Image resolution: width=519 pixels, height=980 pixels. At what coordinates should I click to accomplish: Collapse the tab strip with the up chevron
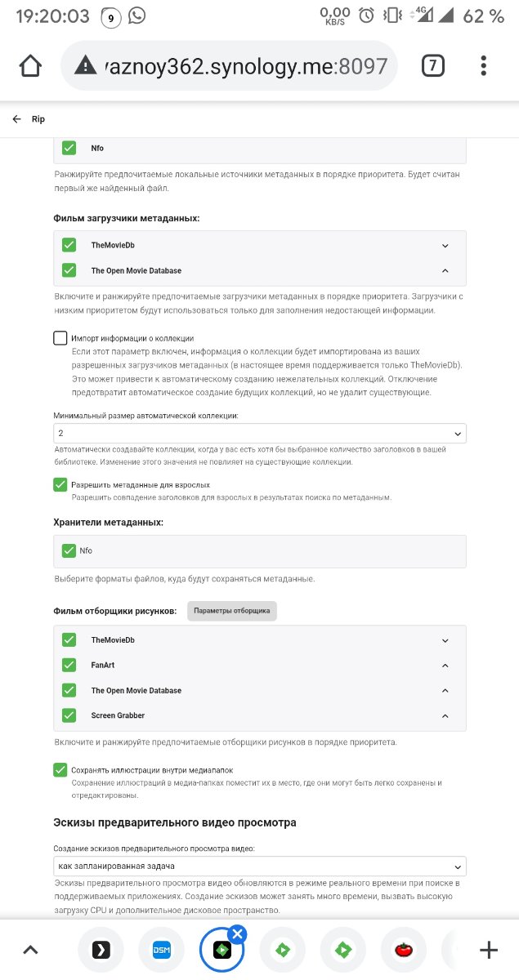tap(30, 950)
